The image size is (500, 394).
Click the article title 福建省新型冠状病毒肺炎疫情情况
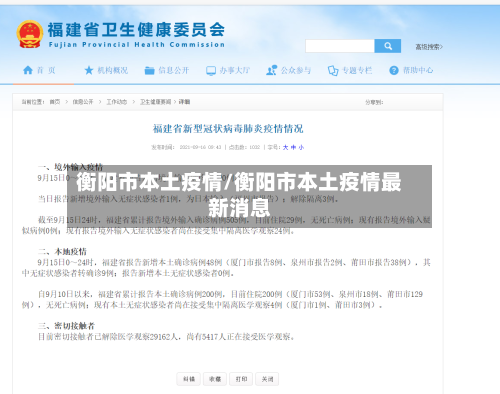pos(228,129)
